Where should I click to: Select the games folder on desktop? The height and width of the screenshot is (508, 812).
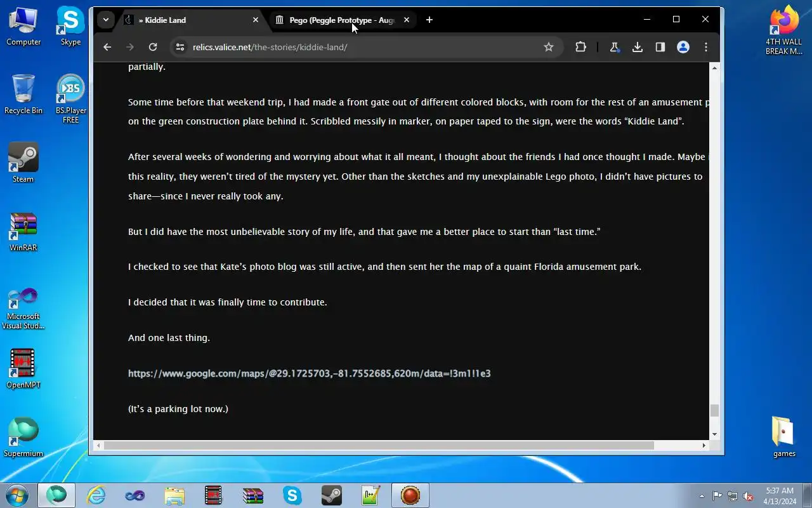[x=784, y=437]
